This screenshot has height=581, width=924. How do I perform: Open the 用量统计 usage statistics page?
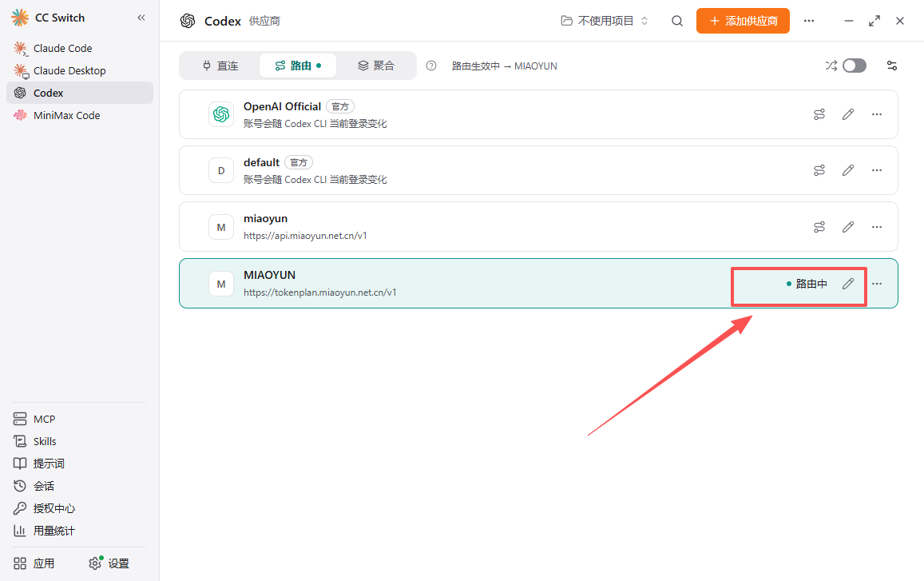coord(44,531)
